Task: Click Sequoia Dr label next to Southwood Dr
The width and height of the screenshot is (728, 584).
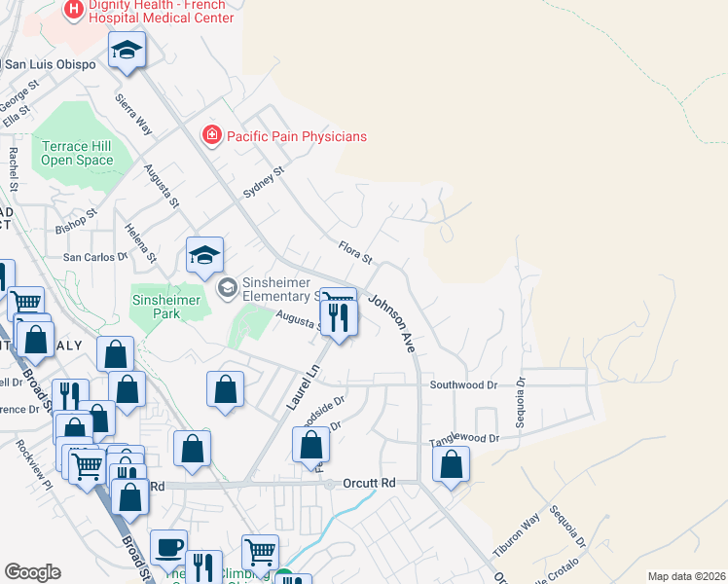Action: pyautogui.click(x=520, y=403)
